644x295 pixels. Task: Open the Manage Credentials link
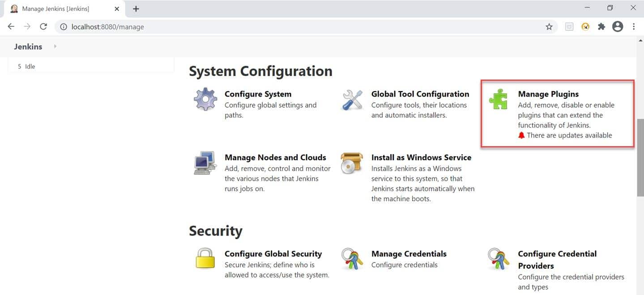(x=409, y=253)
